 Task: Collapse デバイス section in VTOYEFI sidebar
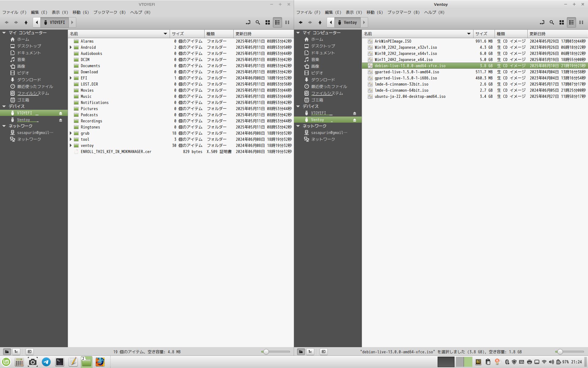pos(4,106)
